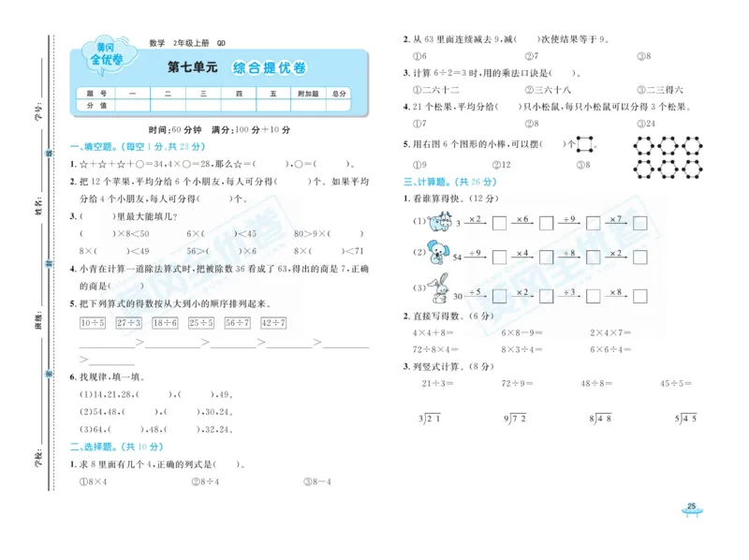Click the 黄冈全优卷 cloud badge logo
Image resolution: width=749 pixels, height=560 pixels.
[x=106, y=52]
